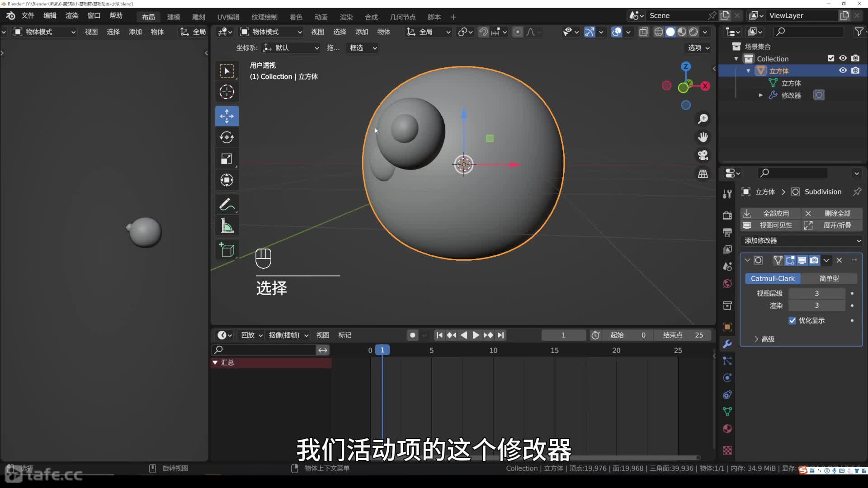Toggle modifier edit mode display button

[790, 260]
